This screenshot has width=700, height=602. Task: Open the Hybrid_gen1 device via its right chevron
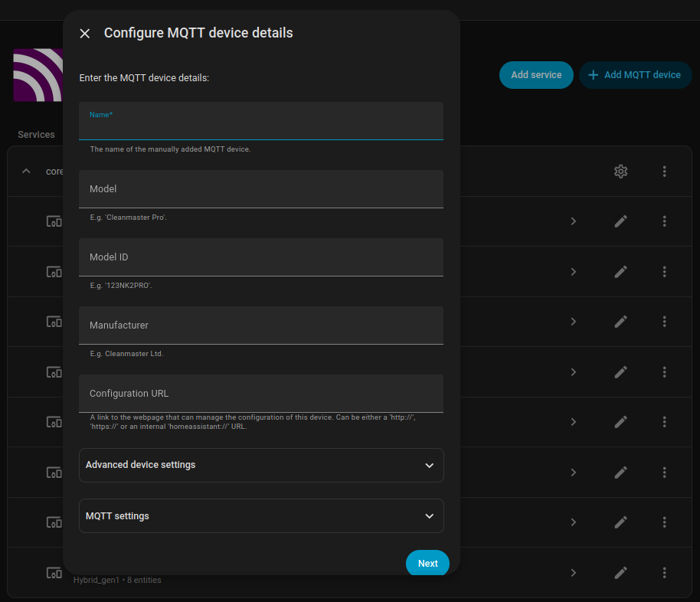pyautogui.click(x=573, y=572)
